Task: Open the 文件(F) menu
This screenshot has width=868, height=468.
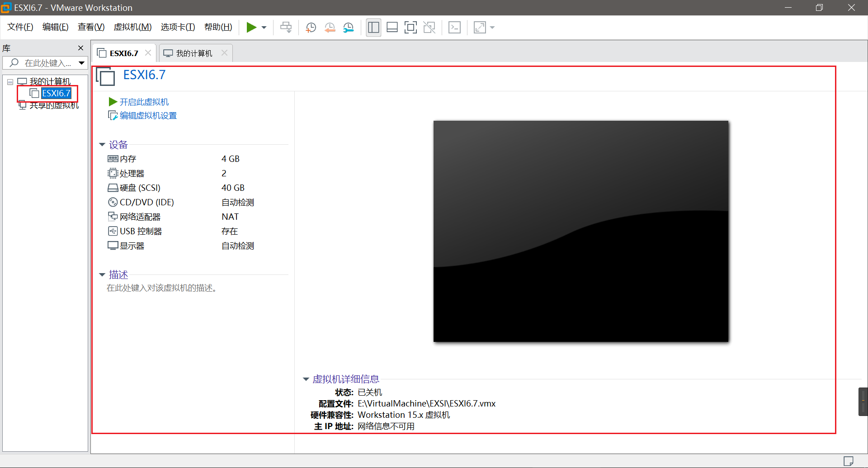Action: point(20,27)
